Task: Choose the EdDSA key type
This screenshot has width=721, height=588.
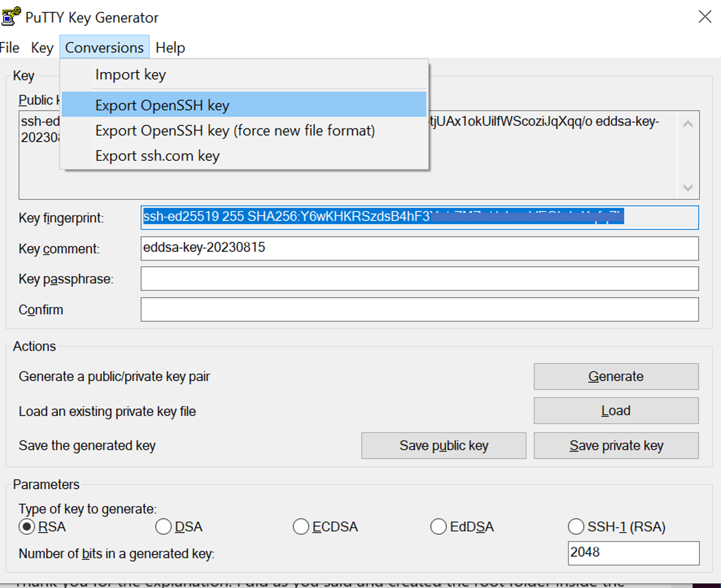Action: (438, 527)
